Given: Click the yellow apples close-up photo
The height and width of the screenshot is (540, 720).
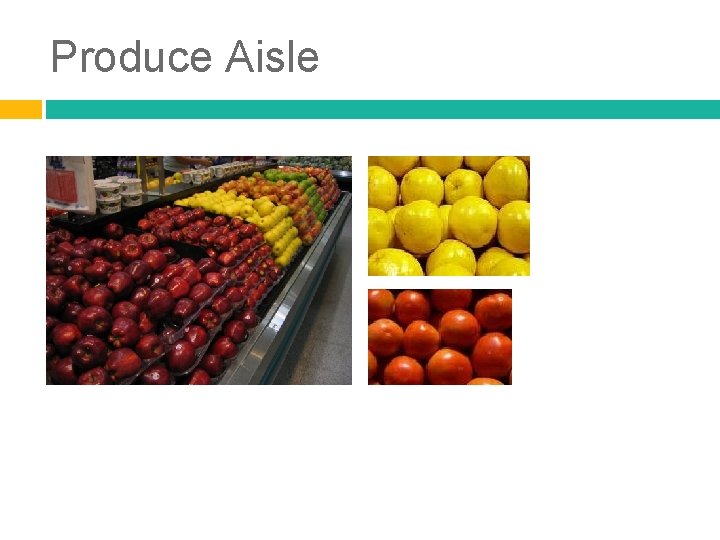Looking at the screenshot, I should pyautogui.click(x=449, y=216).
